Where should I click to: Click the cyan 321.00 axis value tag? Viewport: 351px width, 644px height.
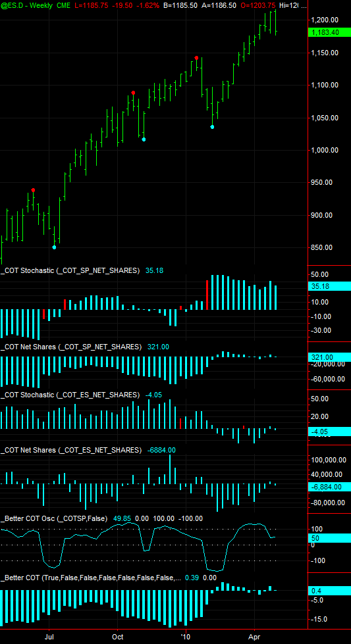329,357
